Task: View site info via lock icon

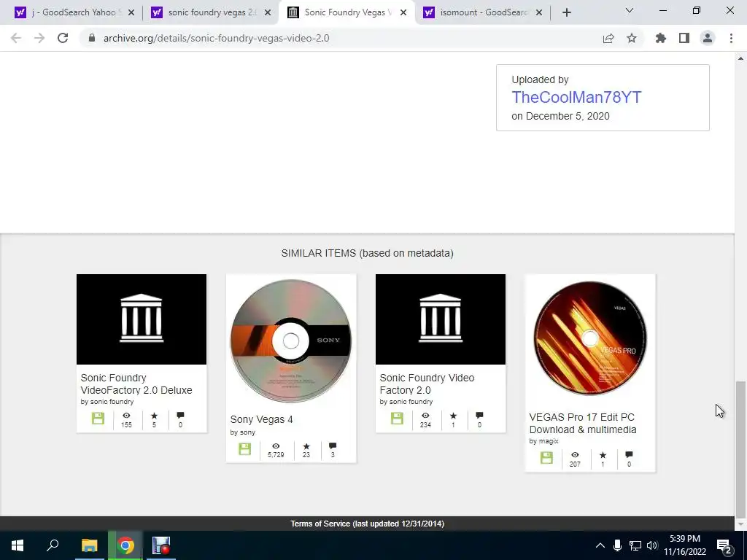Action: [92, 38]
